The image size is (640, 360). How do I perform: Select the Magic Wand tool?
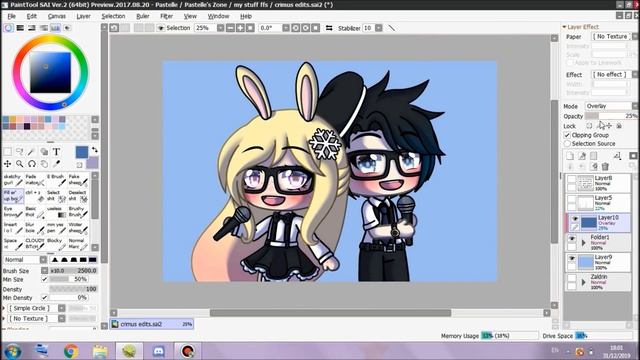coord(32,152)
